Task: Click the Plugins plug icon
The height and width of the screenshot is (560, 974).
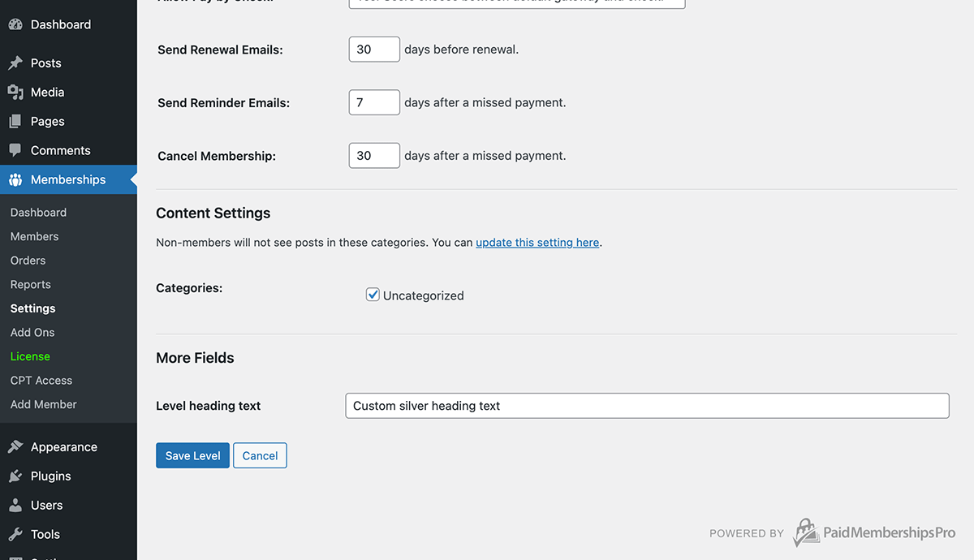Action: coord(15,476)
